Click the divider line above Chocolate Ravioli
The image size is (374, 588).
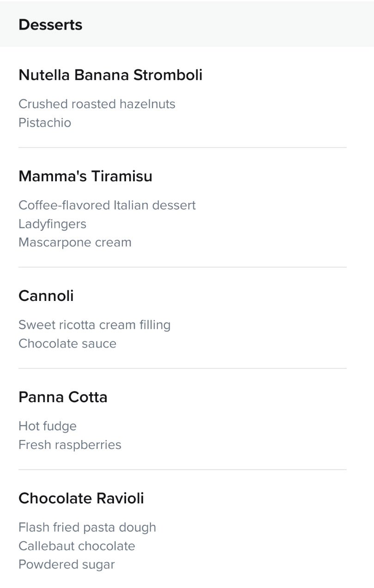coord(182,470)
